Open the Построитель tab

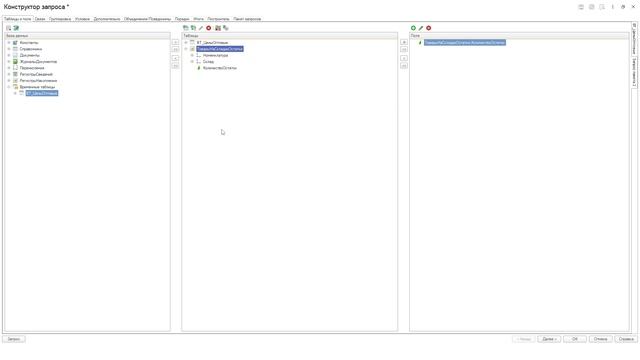coord(218,19)
